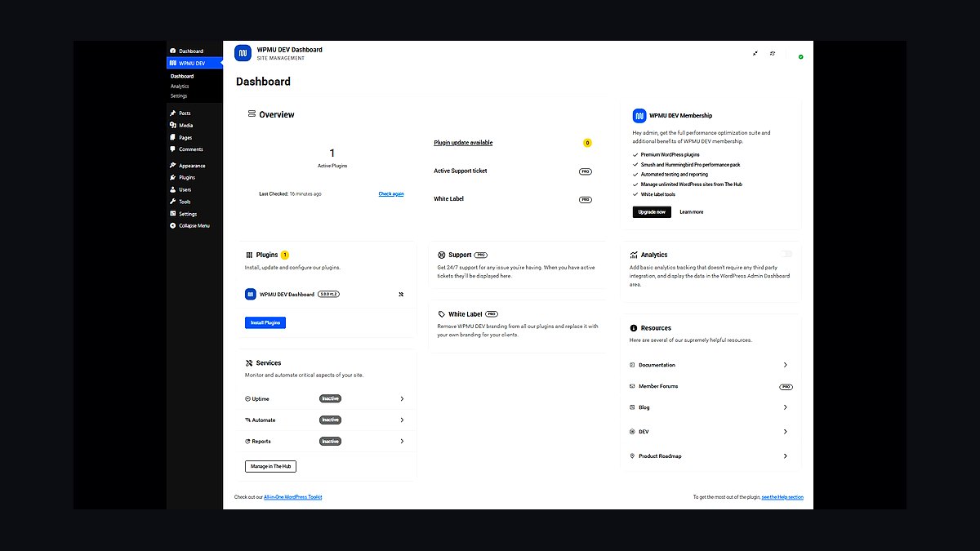Click the Inactive badge in the Reports row
Image resolution: width=980 pixels, height=551 pixels.
330,442
